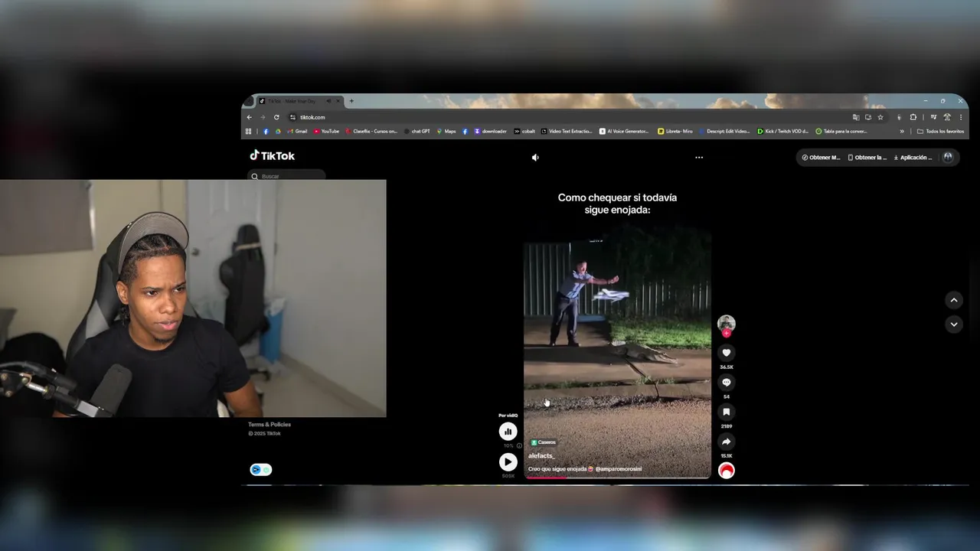Follow the creator via the red plus badge

click(727, 333)
